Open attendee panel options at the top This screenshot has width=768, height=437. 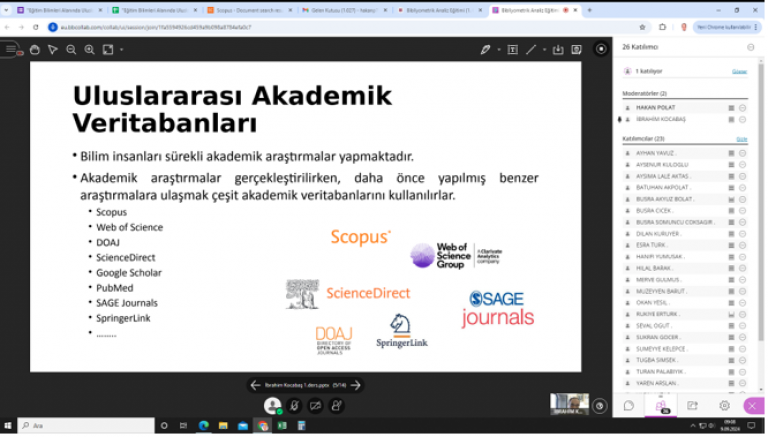(x=750, y=48)
